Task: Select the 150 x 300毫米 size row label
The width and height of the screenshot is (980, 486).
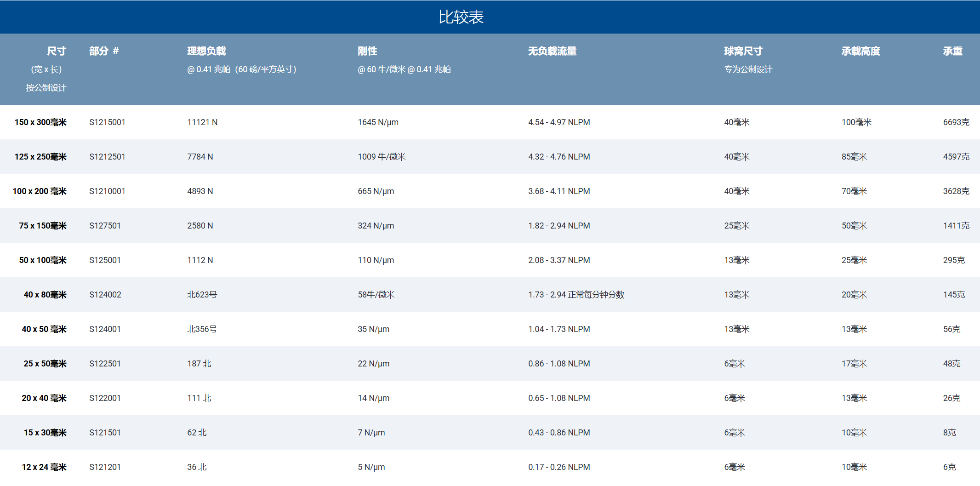Action: (x=40, y=122)
